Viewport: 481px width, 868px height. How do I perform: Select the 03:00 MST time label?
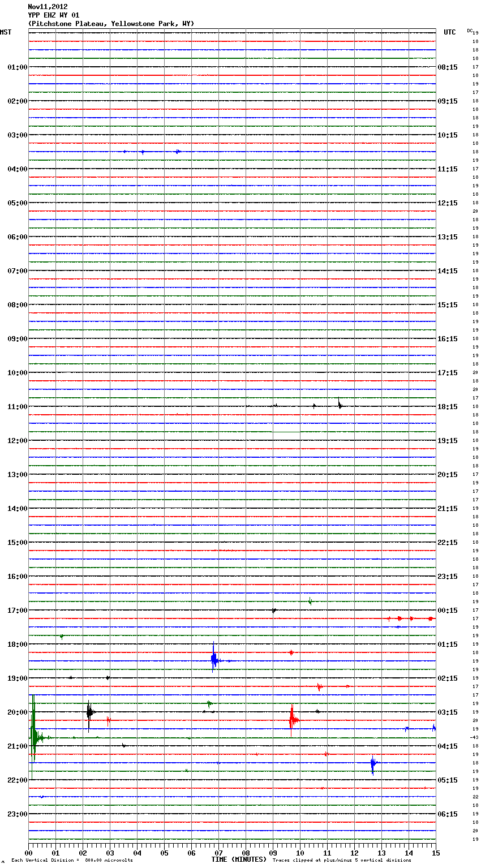(x=17, y=135)
